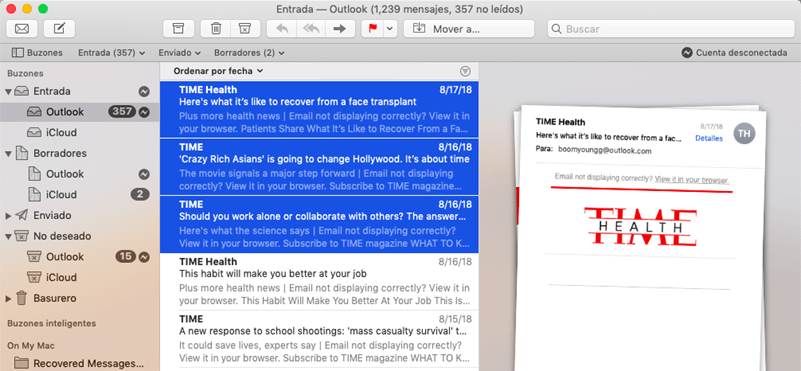This screenshot has width=801, height=371.
Task: Click the Borradores document icon
Action: click(x=22, y=153)
